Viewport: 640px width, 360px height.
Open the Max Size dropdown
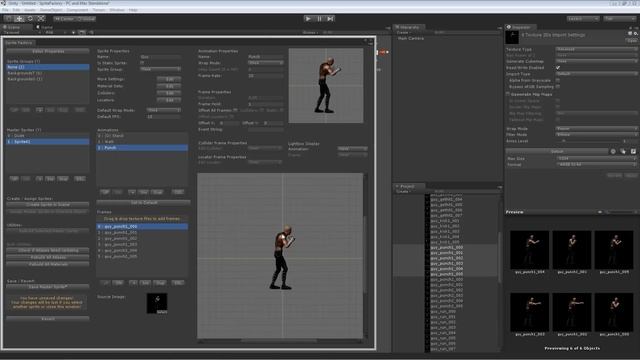tap(596, 158)
